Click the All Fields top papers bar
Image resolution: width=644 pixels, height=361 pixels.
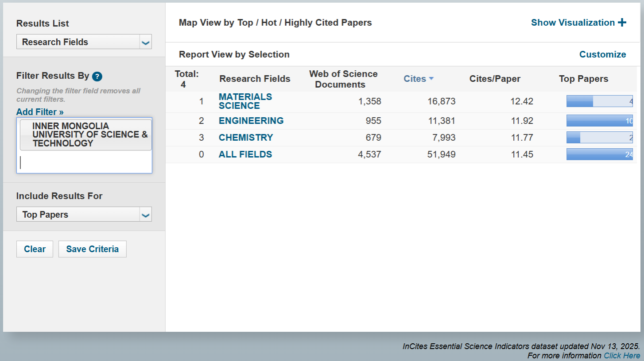point(599,154)
